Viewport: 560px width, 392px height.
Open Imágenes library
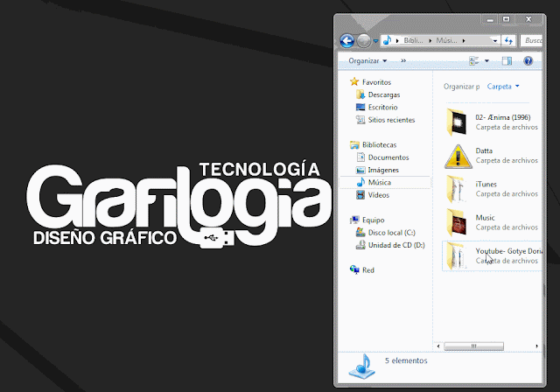click(x=383, y=170)
